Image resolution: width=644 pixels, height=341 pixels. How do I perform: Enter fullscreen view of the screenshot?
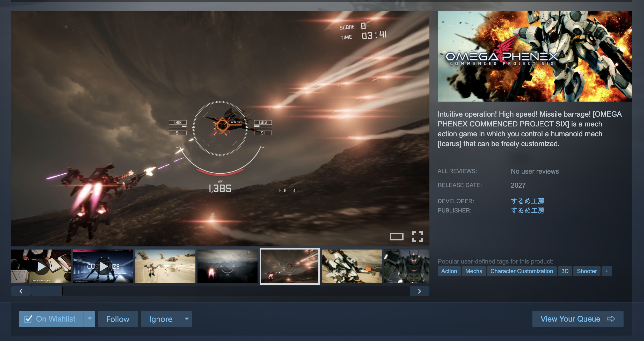click(417, 236)
